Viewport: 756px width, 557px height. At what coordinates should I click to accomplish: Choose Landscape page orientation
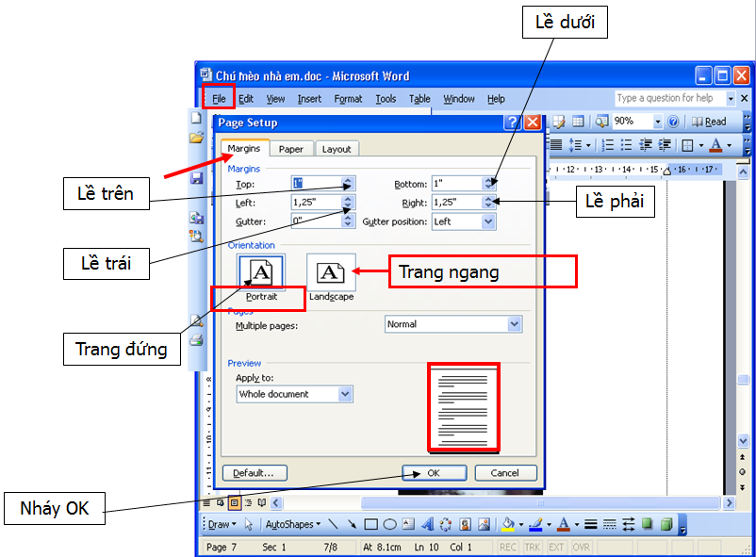[x=331, y=278]
